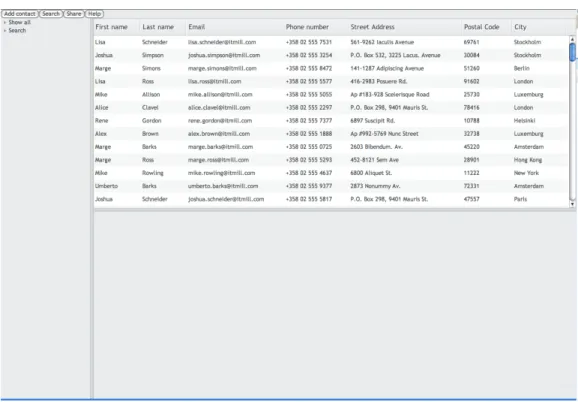Click city cell Paris
Viewport: 578px width, 402px height.
point(520,199)
